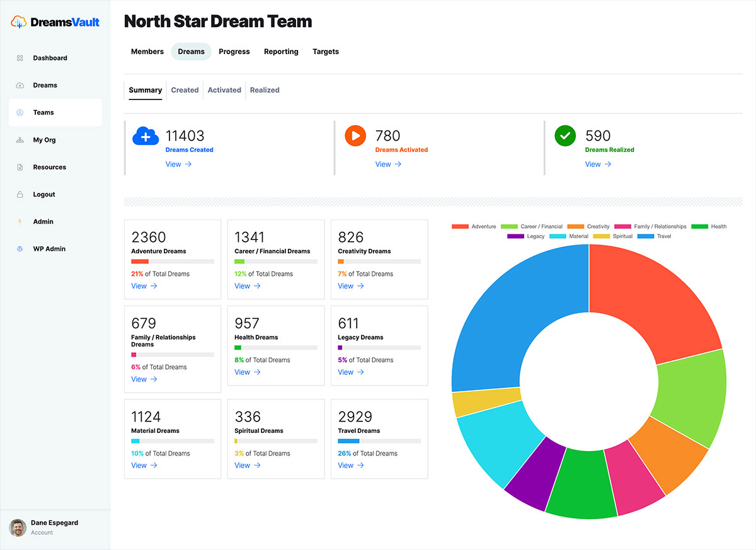Click the Resources document icon
Image resolution: width=756 pixels, height=550 pixels.
(x=20, y=167)
